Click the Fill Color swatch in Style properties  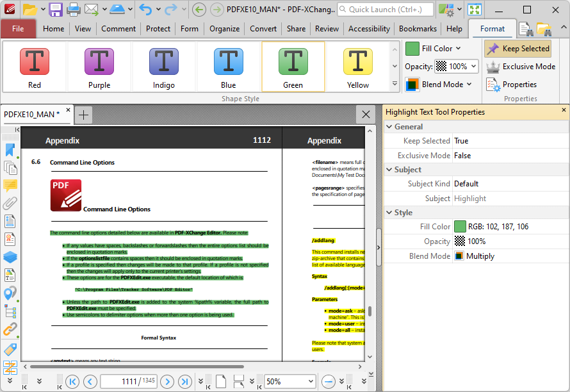tap(460, 227)
